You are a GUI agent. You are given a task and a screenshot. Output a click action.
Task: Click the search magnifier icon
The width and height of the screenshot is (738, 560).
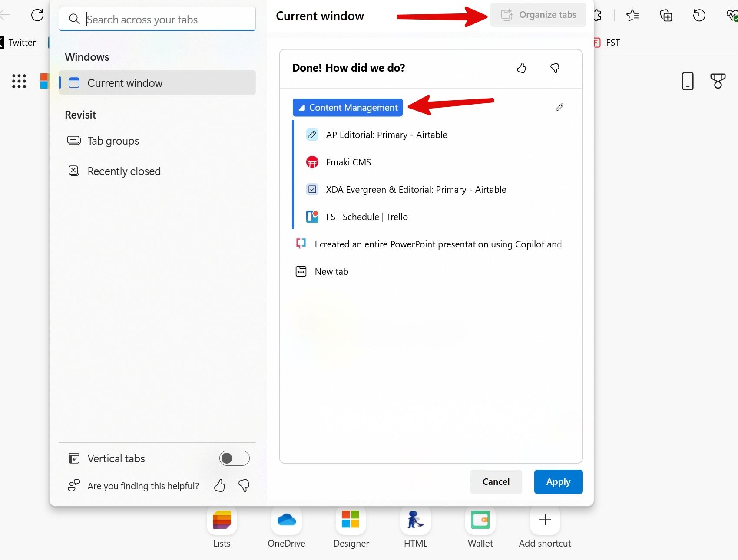[74, 19]
